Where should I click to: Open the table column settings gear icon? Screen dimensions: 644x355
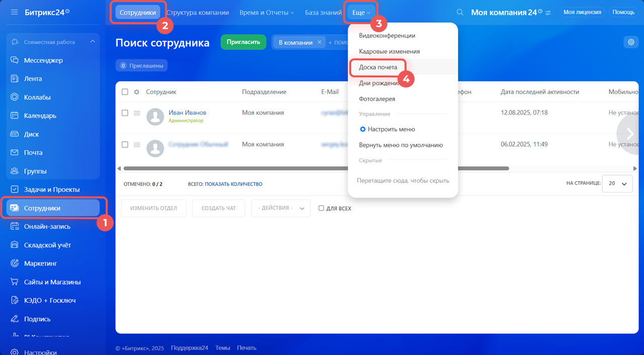point(136,92)
